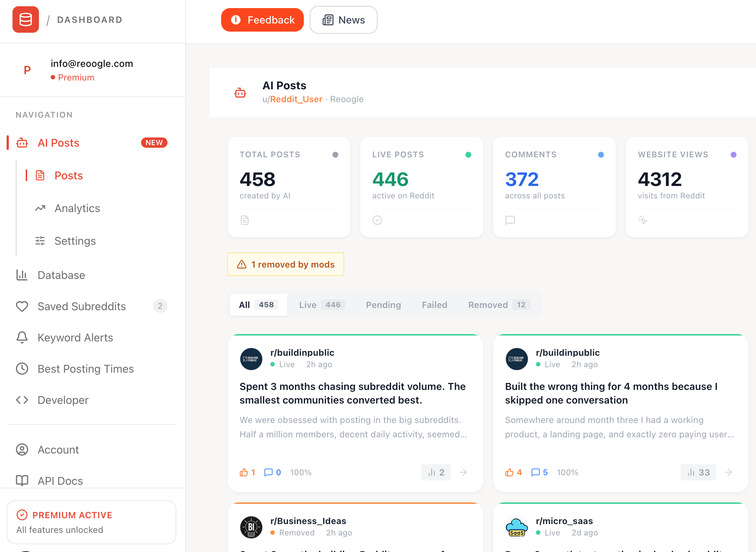
Task: Open Keyword Alerts navigation item
Action: [75, 338]
